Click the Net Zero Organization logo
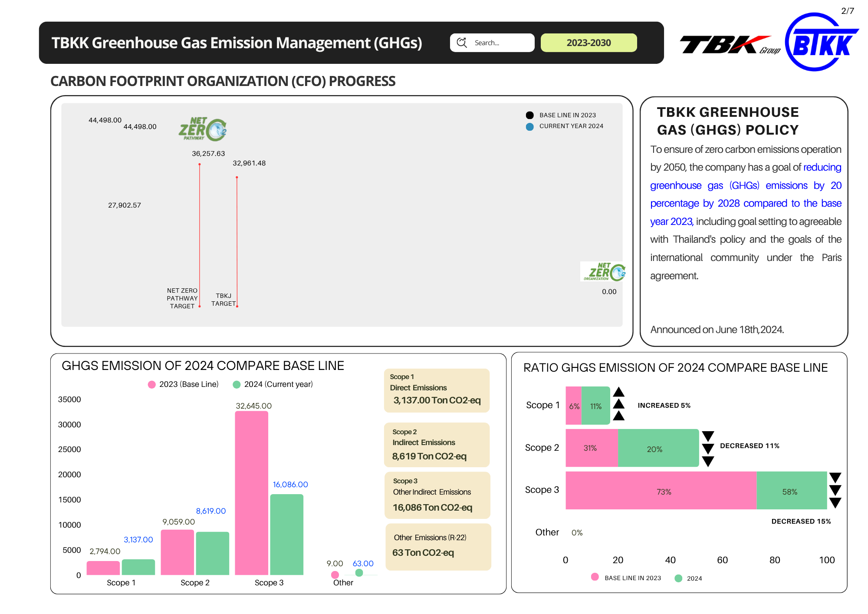Image resolution: width=868 pixels, height=614 pixels. coord(603,272)
